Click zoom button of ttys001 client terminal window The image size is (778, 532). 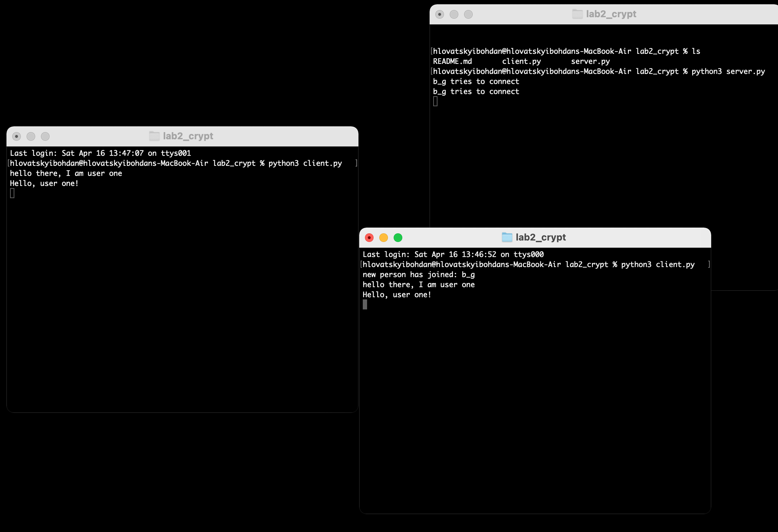coord(45,136)
